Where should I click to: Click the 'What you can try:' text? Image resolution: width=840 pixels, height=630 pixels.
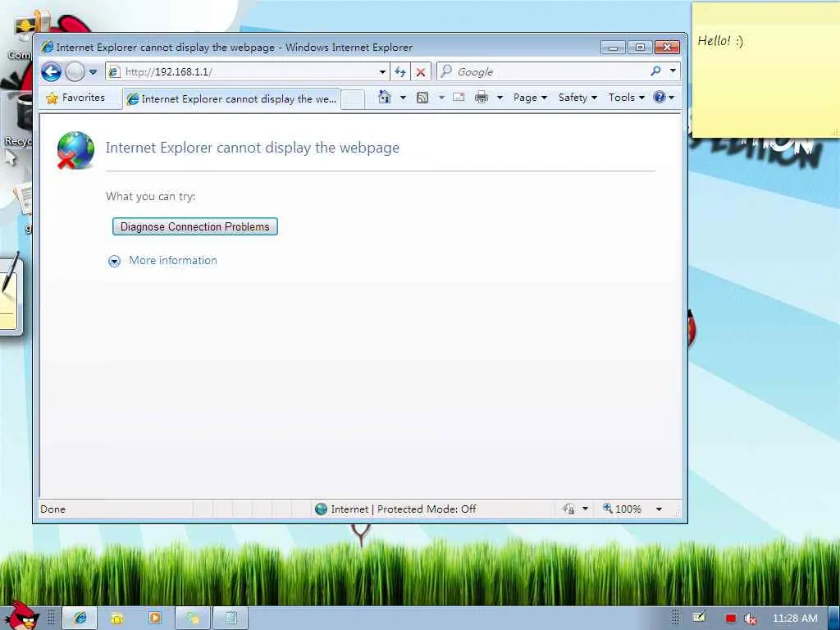151,196
